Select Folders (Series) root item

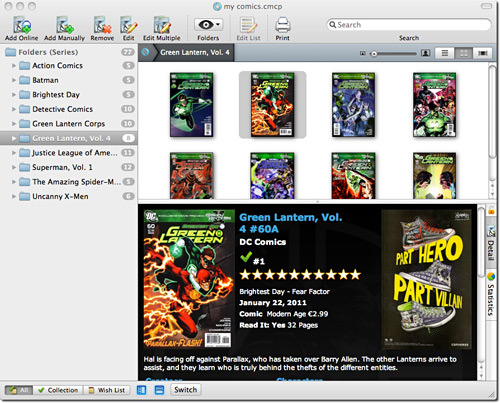click(69, 52)
